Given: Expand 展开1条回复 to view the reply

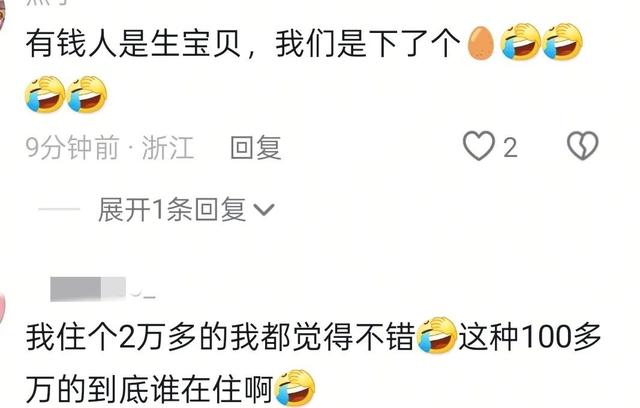Looking at the screenshot, I should [x=172, y=210].
